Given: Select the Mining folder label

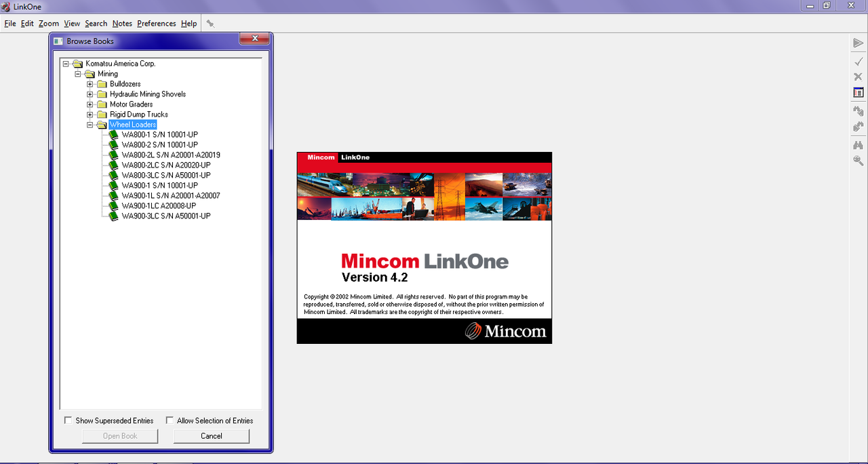Looking at the screenshot, I should tap(108, 74).
